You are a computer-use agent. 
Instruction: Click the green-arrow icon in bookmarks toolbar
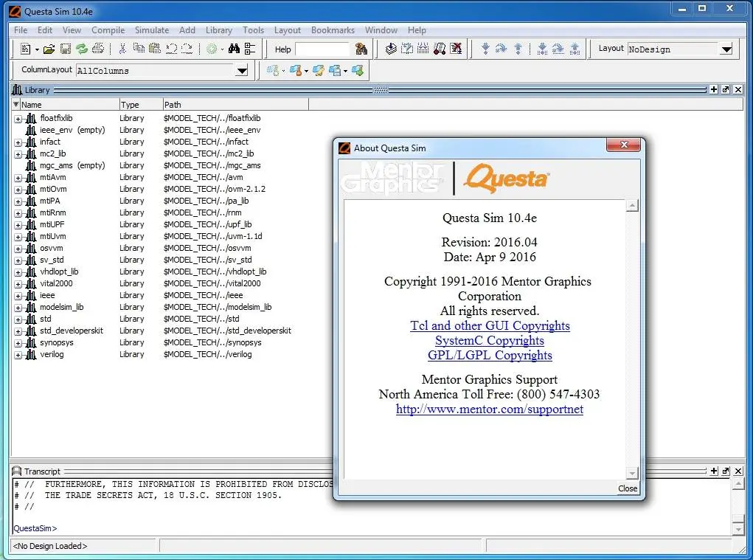(358, 71)
